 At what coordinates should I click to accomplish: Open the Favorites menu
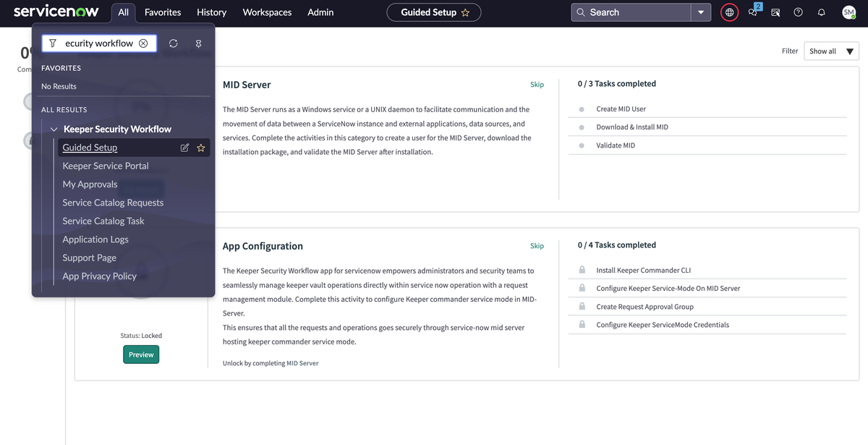coord(163,12)
